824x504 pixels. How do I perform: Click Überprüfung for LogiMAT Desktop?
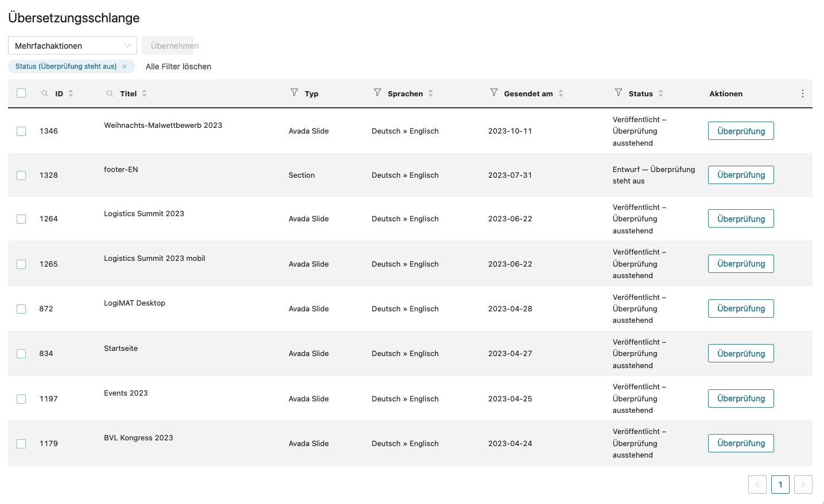741,308
